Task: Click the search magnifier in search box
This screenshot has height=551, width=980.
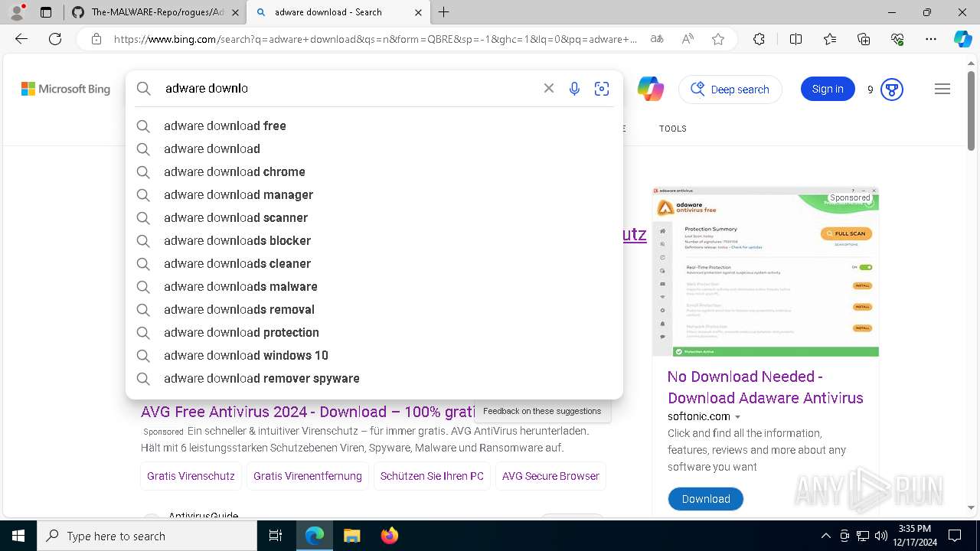Action: [x=144, y=89]
